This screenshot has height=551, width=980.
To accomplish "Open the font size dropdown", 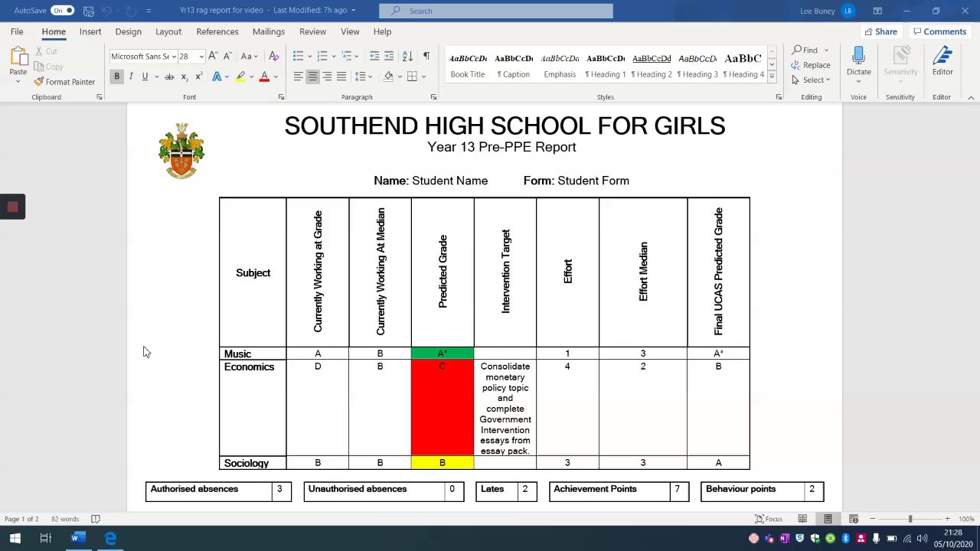I will 201,57.
